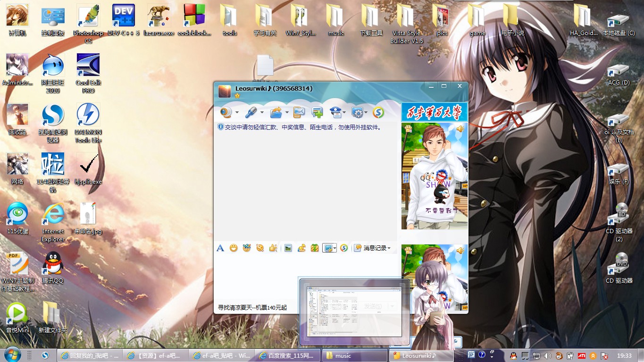Select the Cool Edit PRO desktop icon
The width and height of the screenshot is (644, 362).
pos(88,73)
